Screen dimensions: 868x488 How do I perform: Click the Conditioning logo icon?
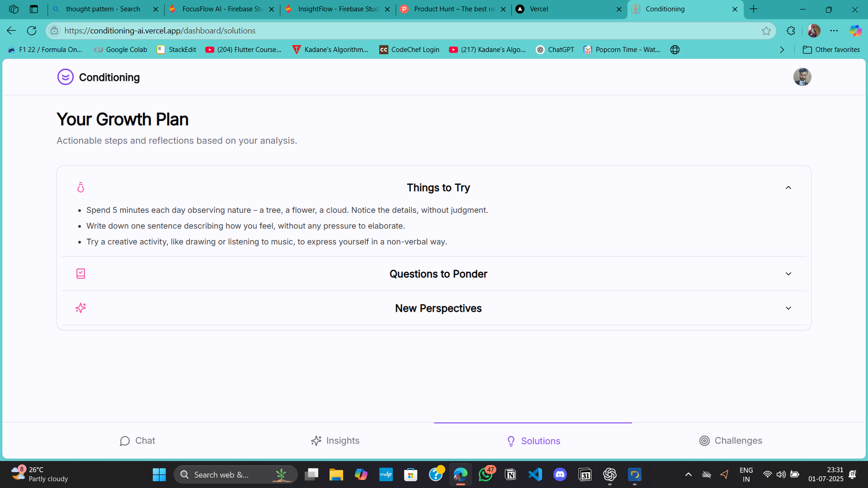pyautogui.click(x=66, y=77)
